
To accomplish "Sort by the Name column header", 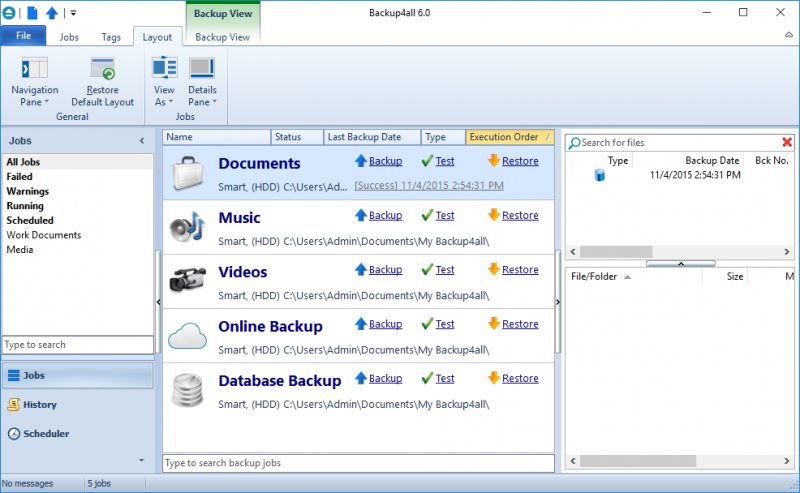I will tap(217, 137).
